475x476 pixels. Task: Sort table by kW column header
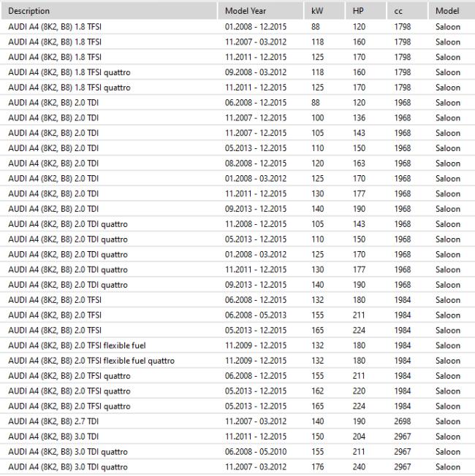pyautogui.click(x=324, y=11)
